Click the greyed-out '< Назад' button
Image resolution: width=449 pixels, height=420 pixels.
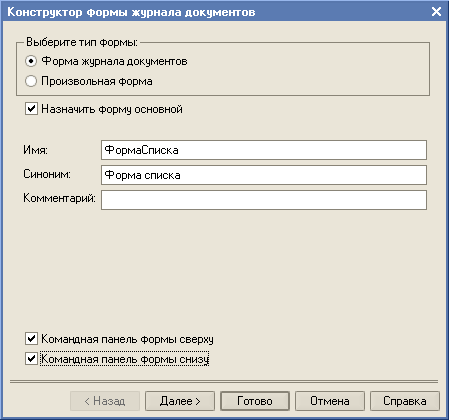(x=105, y=401)
